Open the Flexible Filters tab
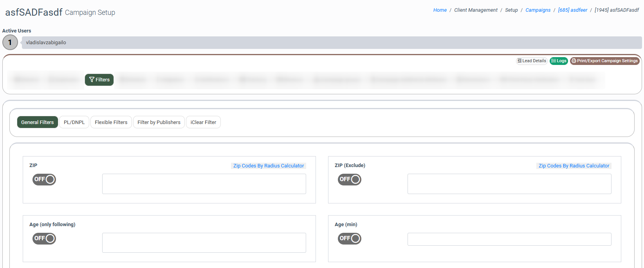The height and width of the screenshot is (268, 644). (111, 122)
